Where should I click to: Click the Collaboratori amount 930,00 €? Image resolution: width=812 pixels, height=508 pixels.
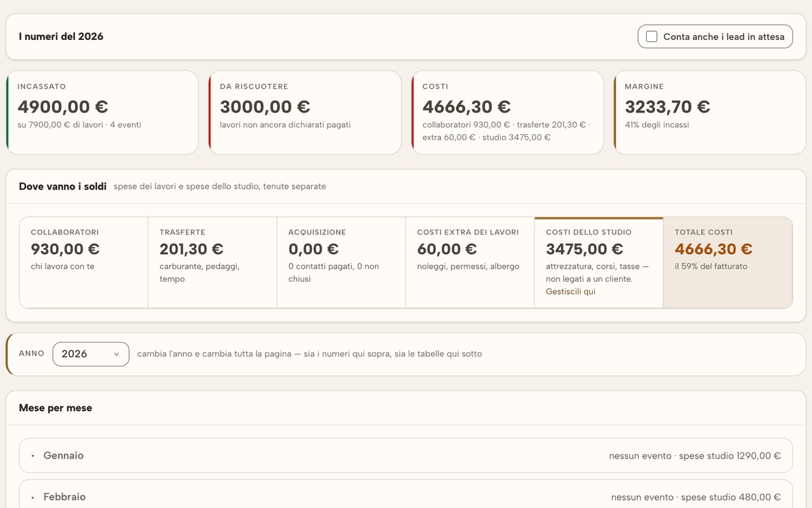click(x=65, y=249)
